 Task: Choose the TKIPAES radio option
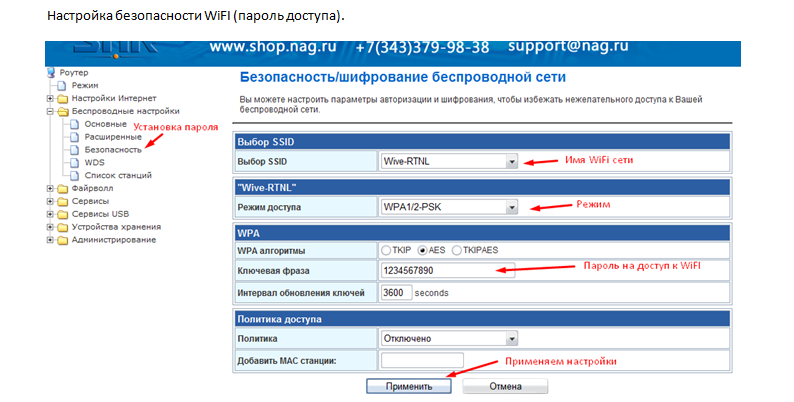tap(458, 250)
